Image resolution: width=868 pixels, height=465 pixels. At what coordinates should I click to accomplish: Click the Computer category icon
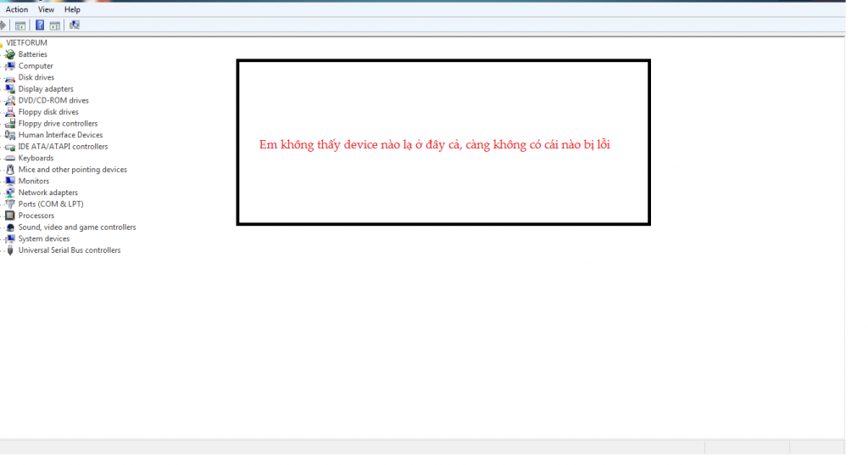[10, 66]
